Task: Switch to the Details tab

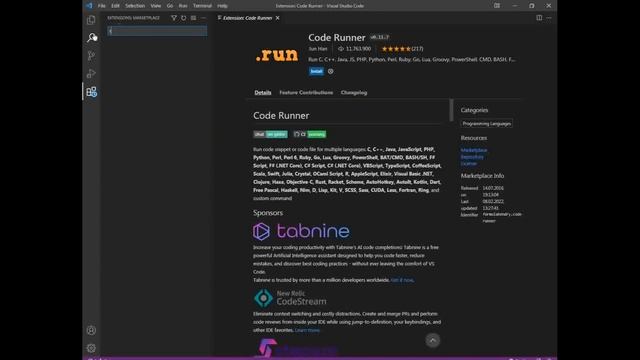Action: coord(263,93)
